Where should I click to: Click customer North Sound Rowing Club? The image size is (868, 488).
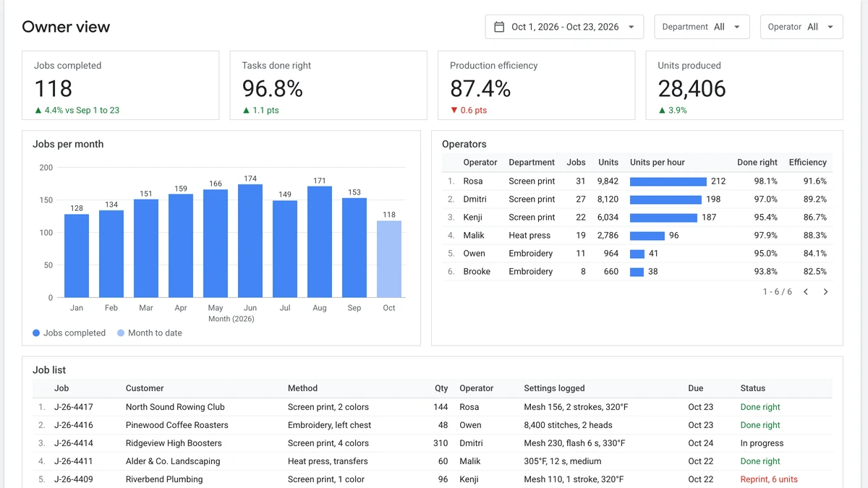click(x=175, y=407)
